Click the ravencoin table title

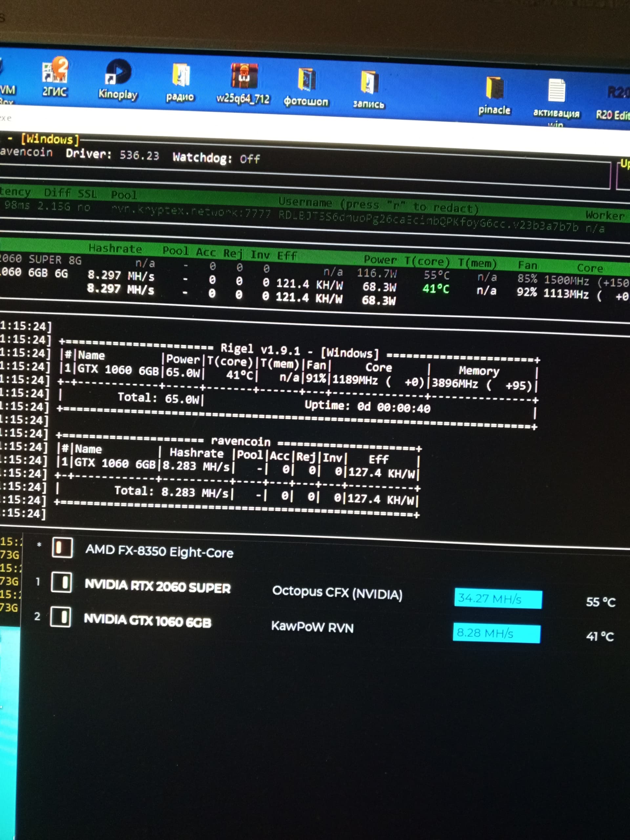click(241, 441)
